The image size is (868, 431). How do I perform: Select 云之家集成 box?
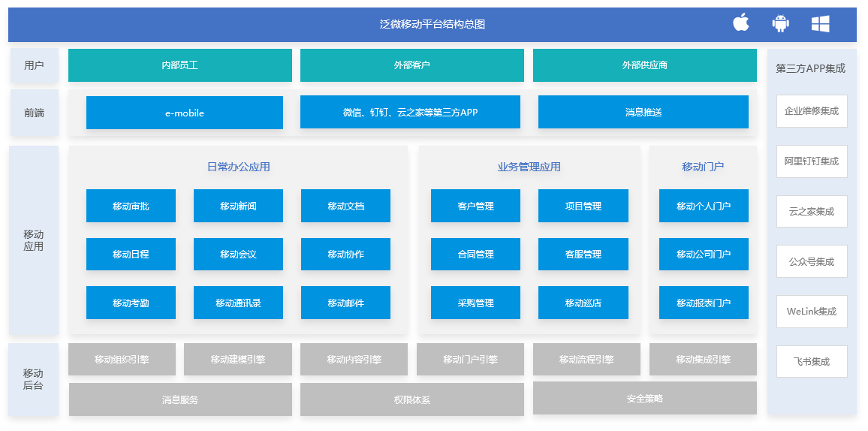tap(812, 211)
